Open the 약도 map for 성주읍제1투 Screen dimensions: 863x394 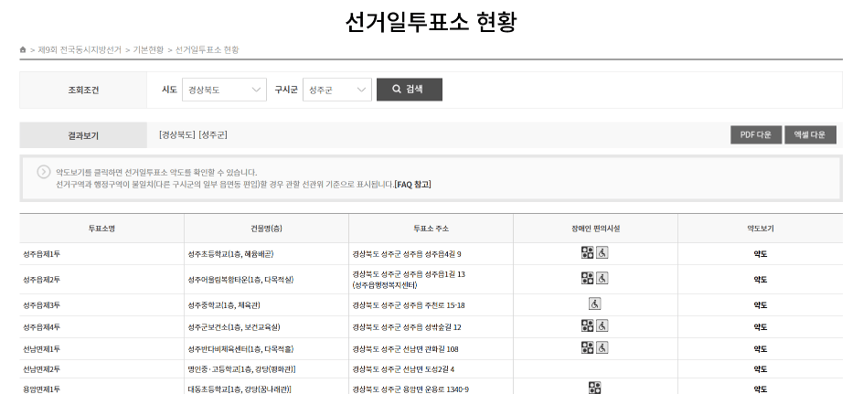click(x=760, y=254)
